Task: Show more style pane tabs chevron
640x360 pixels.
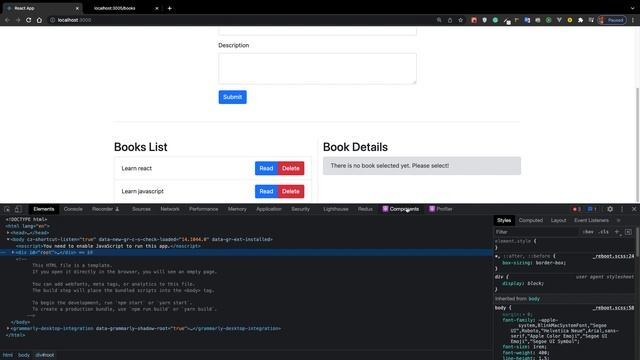Action: click(618, 220)
